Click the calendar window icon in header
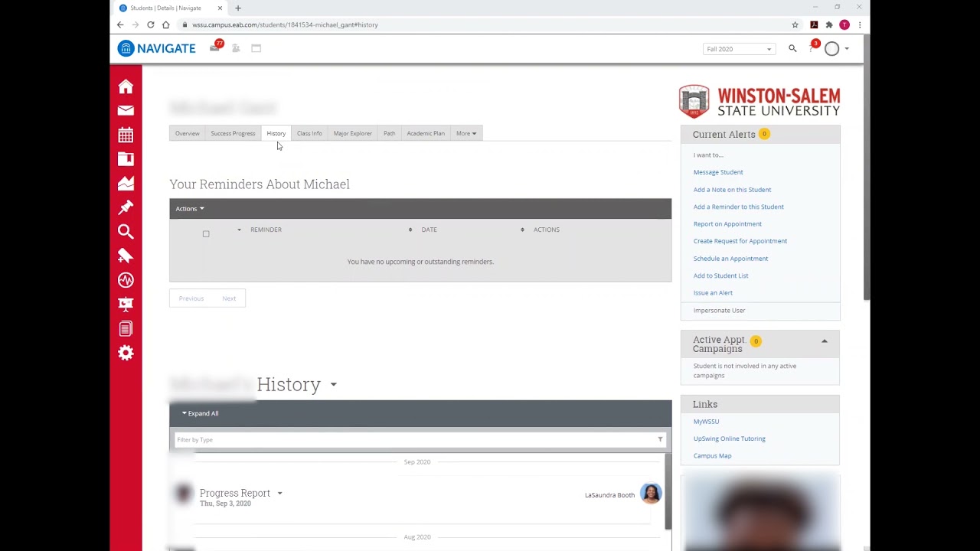 [256, 48]
